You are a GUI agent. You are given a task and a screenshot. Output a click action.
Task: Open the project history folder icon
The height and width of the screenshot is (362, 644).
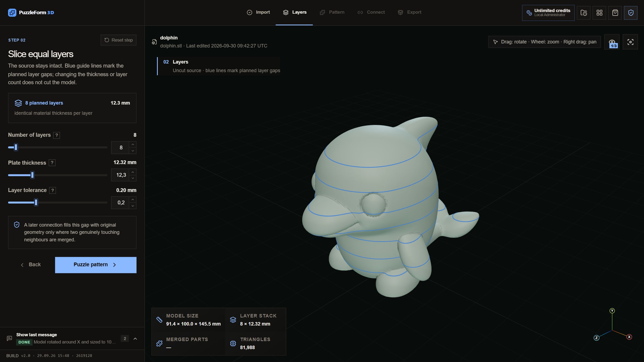tap(584, 13)
